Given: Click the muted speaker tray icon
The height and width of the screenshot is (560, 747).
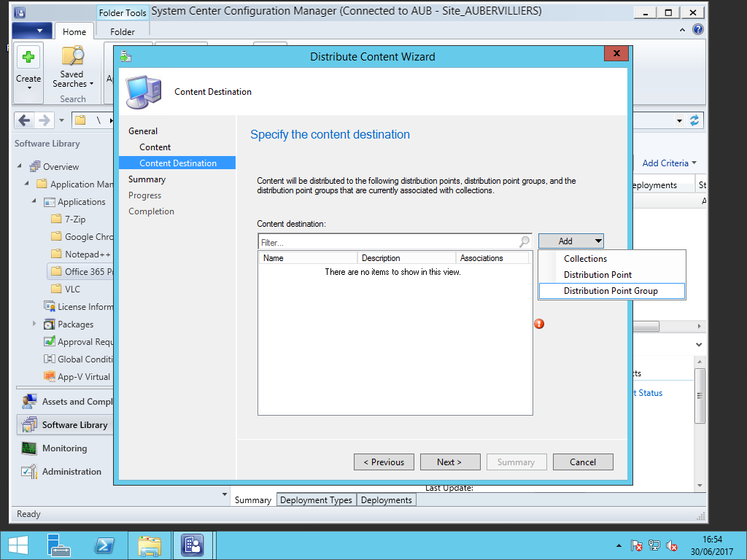Looking at the screenshot, I should point(672,545).
